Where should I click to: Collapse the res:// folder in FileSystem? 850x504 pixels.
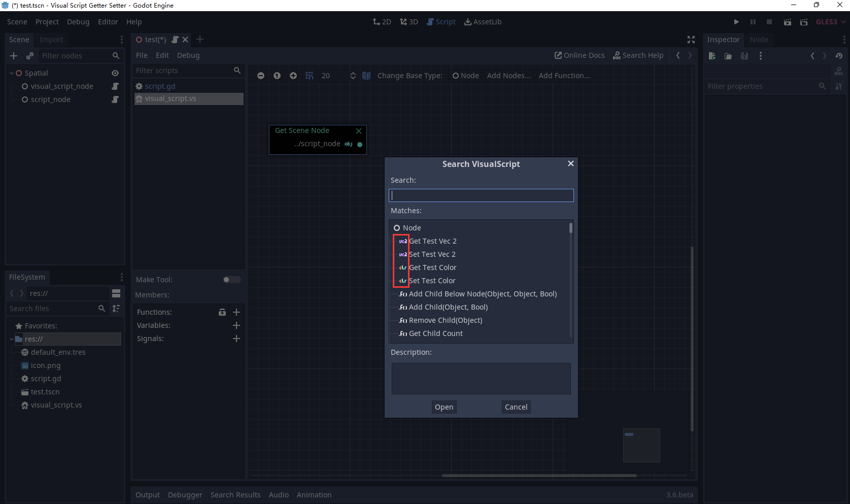tap(11, 339)
